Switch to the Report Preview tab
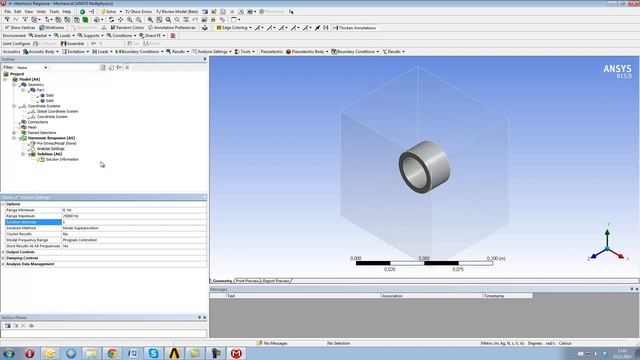This screenshot has width=640, height=360. [x=276, y=281]
